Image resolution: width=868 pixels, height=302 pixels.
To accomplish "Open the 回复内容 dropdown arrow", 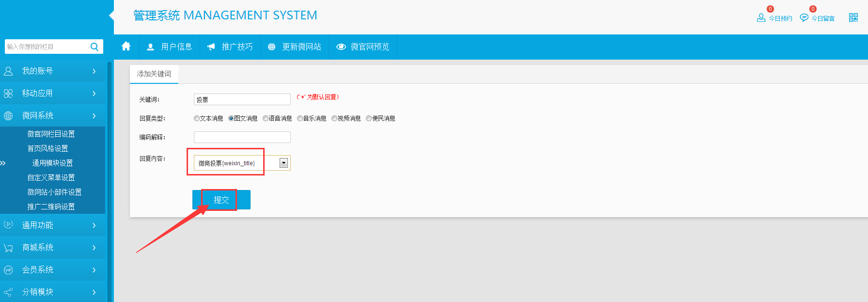I will click(x=284, y=163).
